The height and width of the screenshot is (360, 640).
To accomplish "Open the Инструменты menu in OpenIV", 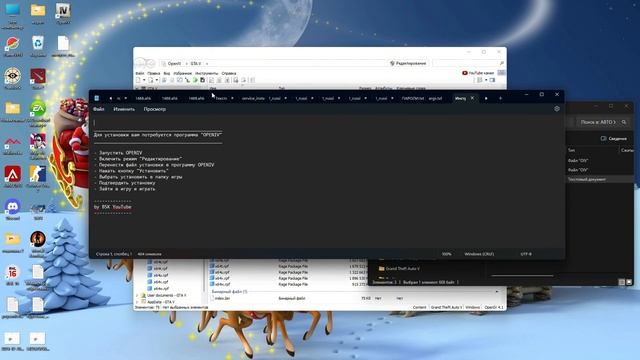I will click(207, 73).
